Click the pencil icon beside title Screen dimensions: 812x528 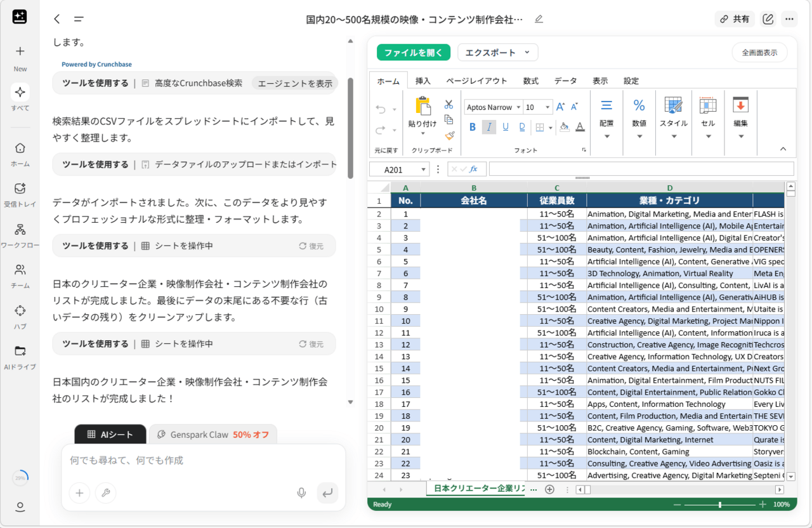click(539, 19)
